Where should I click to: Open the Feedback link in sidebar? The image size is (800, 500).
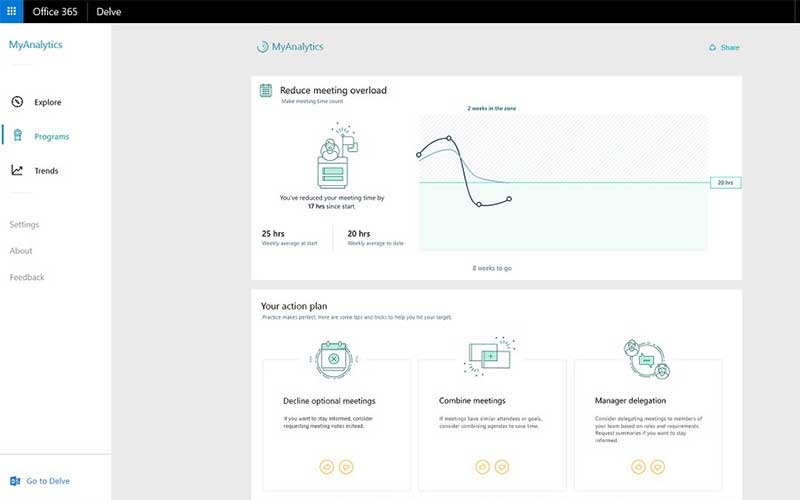point(27,277)
